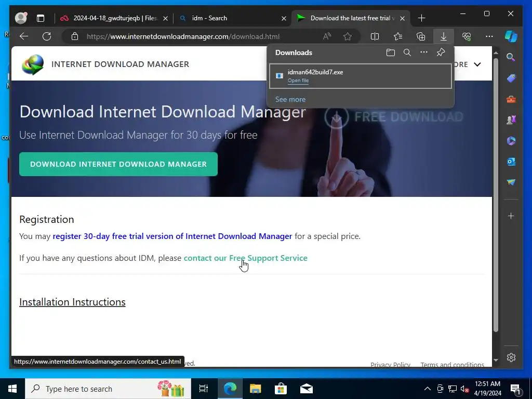Open Terms and conditions footer link
This screenshot has width=532, height=399.
tap(453, 364)
